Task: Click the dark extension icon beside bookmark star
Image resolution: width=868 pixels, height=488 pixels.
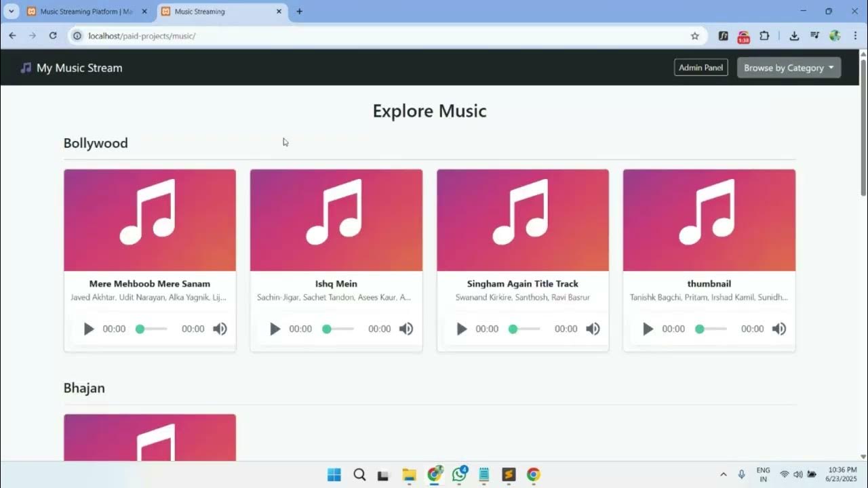Action: (x=724, y=36)
